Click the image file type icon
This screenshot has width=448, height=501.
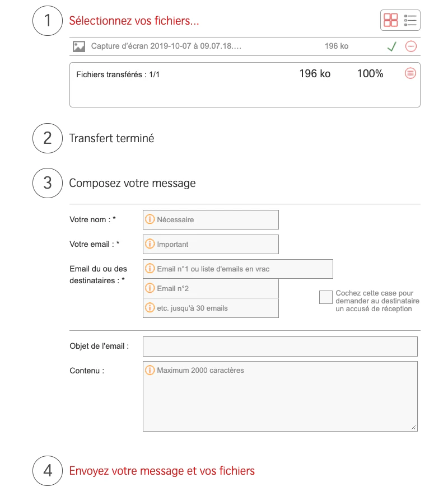point(79,46)
